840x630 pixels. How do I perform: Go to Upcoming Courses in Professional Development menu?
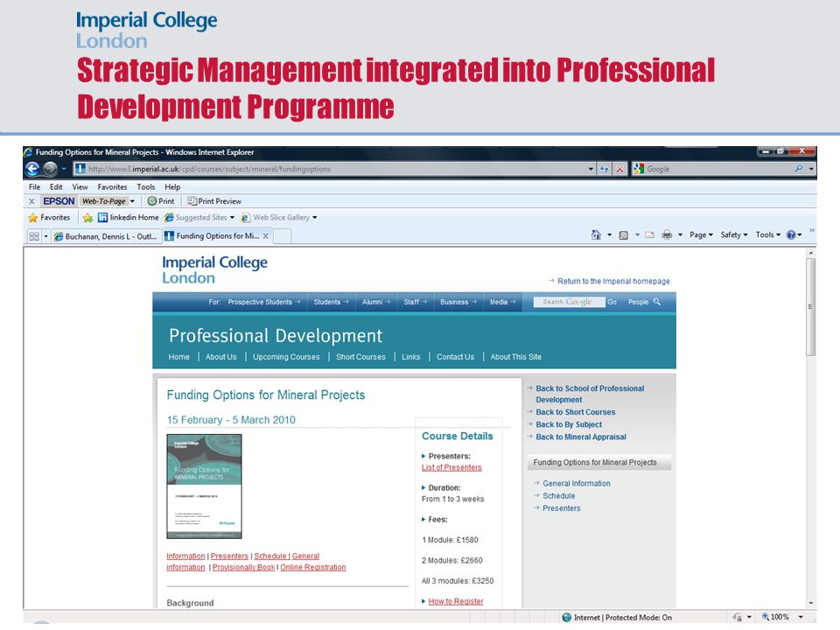click(x=286, y=357)
